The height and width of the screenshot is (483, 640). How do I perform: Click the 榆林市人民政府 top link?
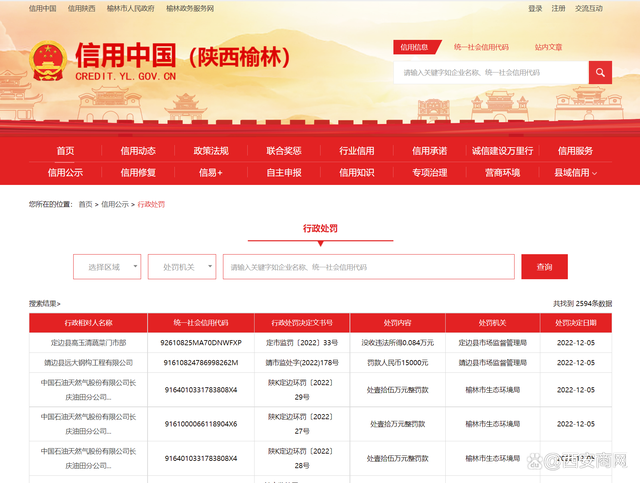coord(131,8)
